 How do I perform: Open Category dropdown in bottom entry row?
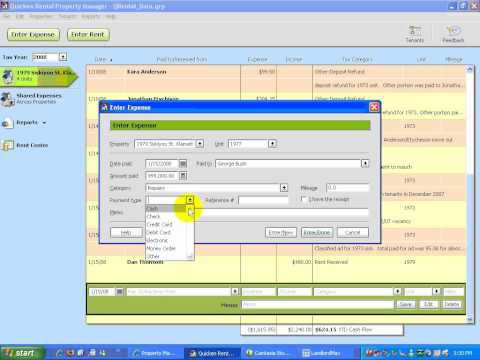(397, 292)
